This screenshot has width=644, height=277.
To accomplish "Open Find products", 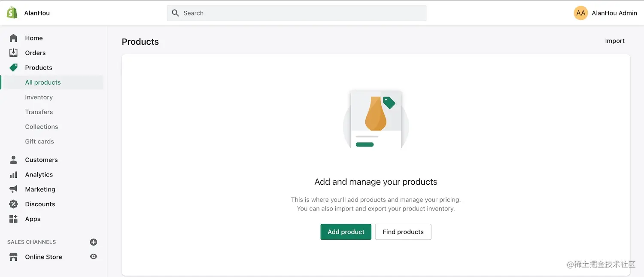I will [403, 231].
